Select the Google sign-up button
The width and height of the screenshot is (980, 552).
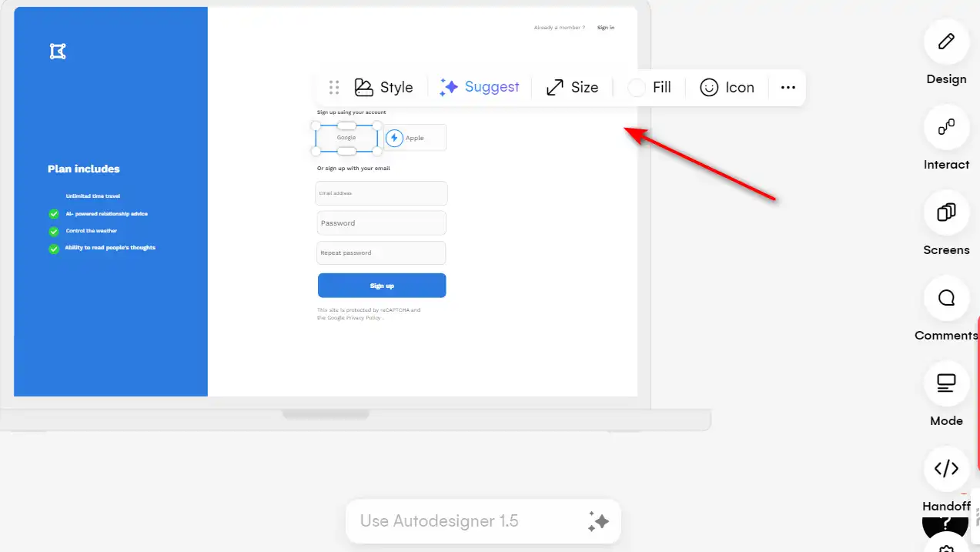click(346, 138)
